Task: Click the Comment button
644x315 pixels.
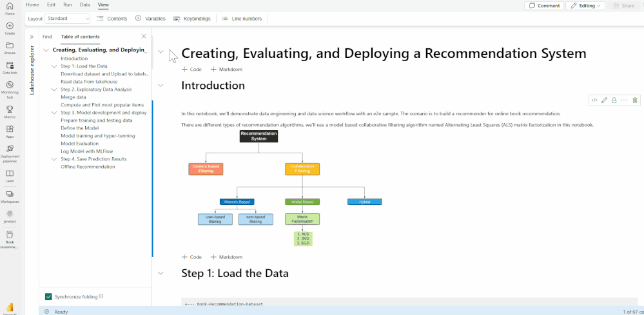Action: 544,6
